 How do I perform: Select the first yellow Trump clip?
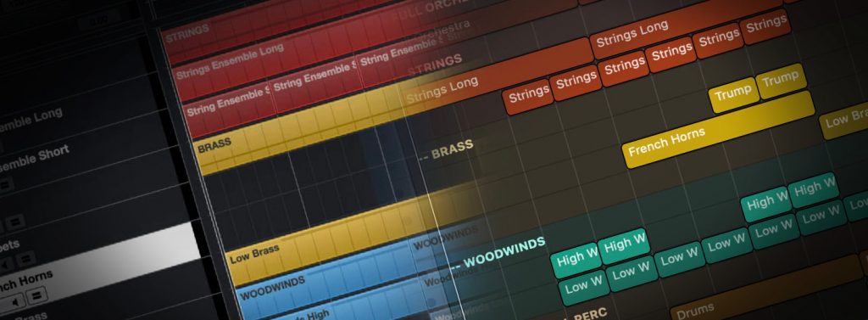(x=733, y=94)
